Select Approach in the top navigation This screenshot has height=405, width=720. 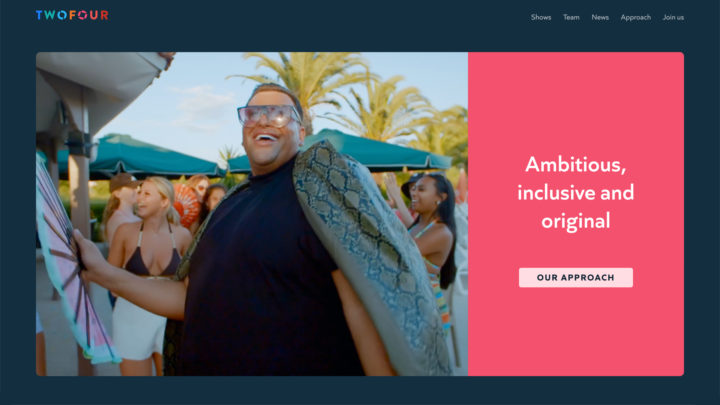636,17
